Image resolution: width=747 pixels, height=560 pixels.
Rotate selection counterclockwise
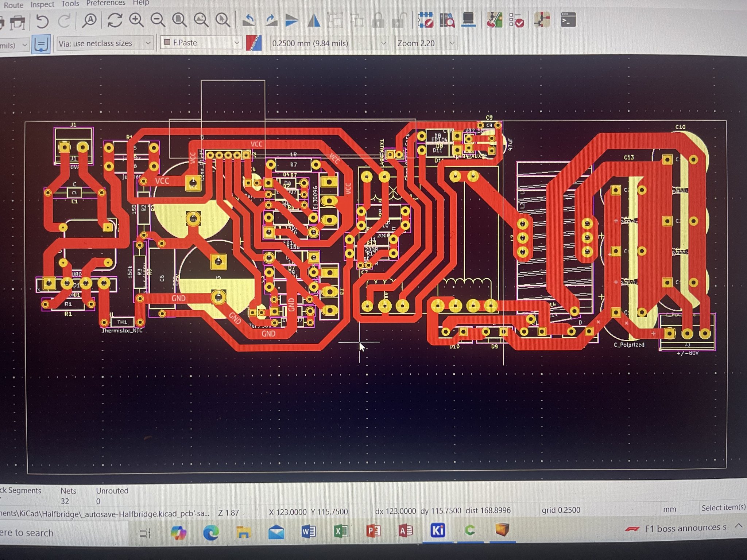249,20
